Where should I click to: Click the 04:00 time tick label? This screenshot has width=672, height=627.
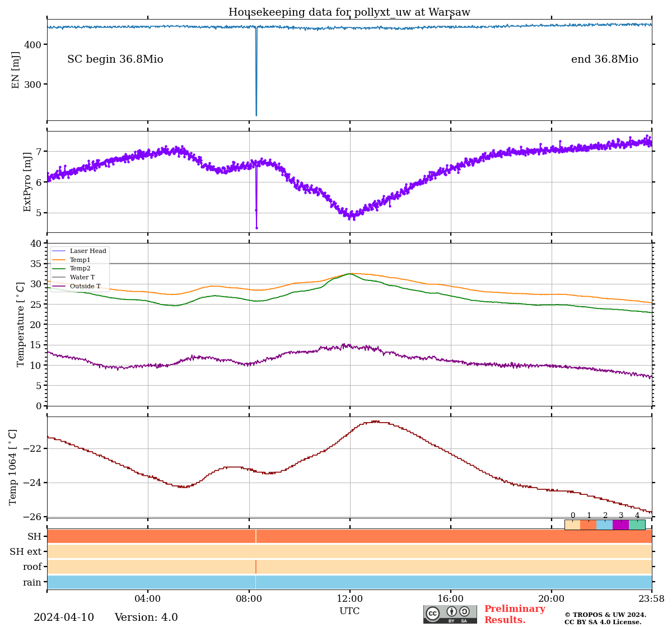point(148,599)
